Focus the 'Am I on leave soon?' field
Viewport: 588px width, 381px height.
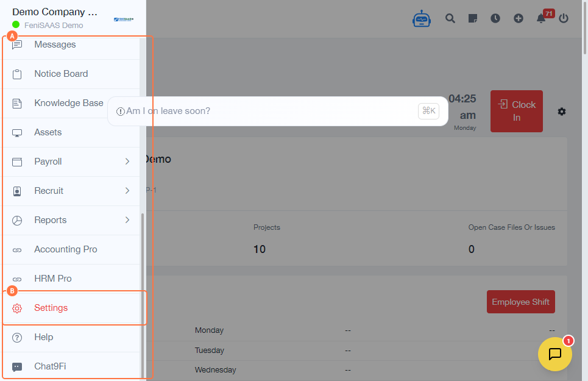coord(268,111)
